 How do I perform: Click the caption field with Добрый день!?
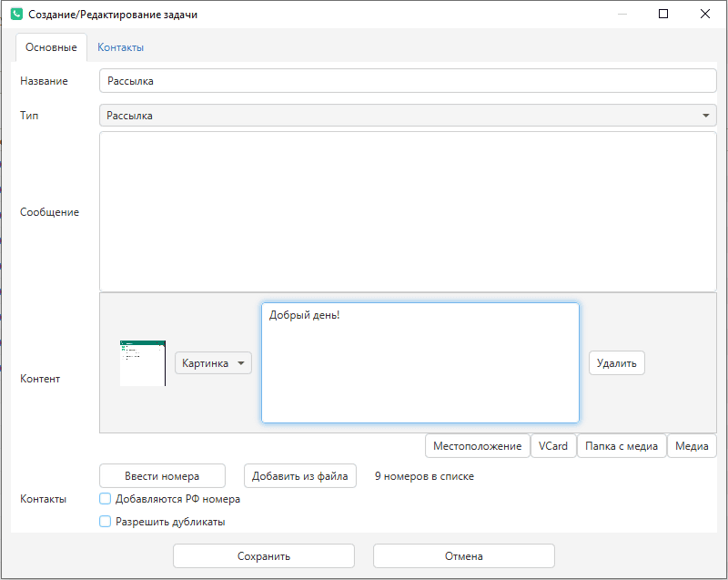pyautogui.click(x=420, y=362)
